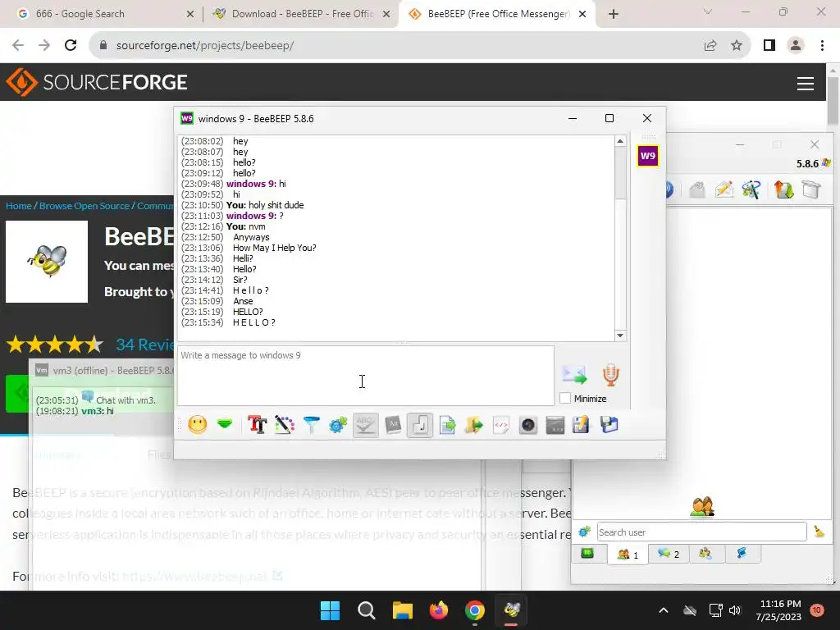Click the BeeBEEP bee taskbar icon
840x630 pixels.
(x=512, y=610)
